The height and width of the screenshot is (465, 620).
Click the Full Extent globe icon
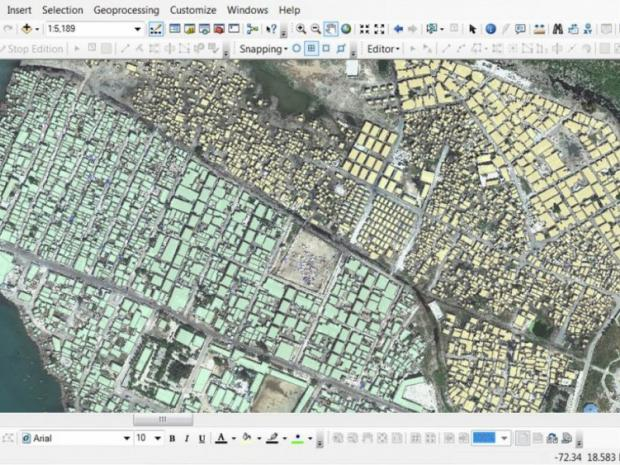[346, 29]
